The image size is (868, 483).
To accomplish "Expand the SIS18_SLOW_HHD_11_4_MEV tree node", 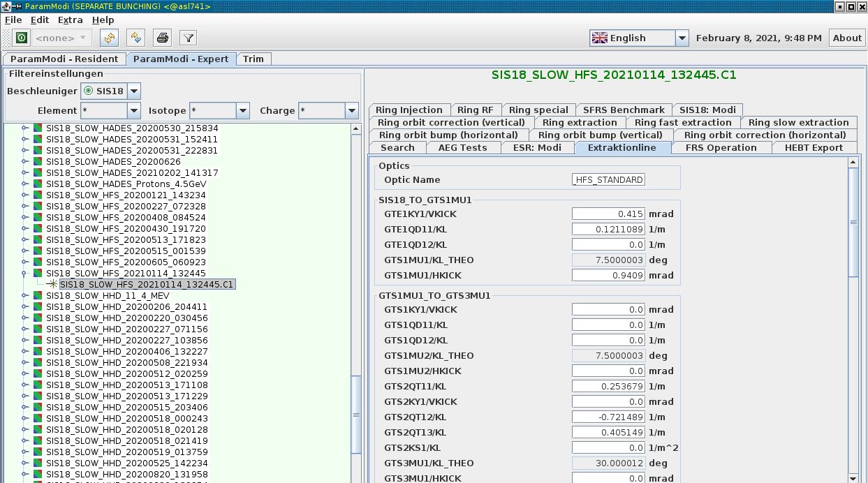I will click(25, 296).
